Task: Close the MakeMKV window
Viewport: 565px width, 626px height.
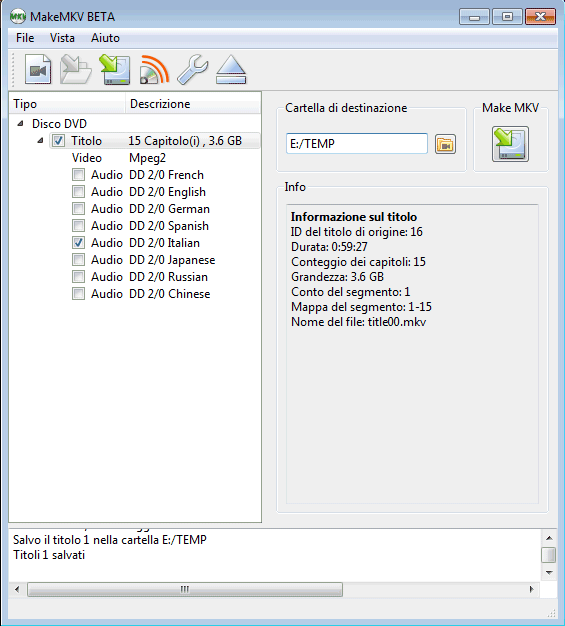Action: [540, 17]
